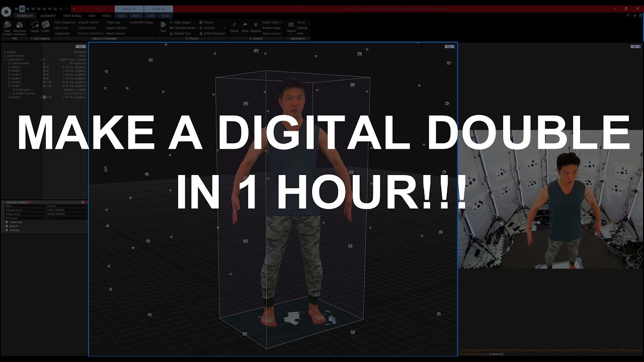Expand the Control points tree node
Image resolution: width=644 pixels, height=362 pixels.
click(5, 56)
